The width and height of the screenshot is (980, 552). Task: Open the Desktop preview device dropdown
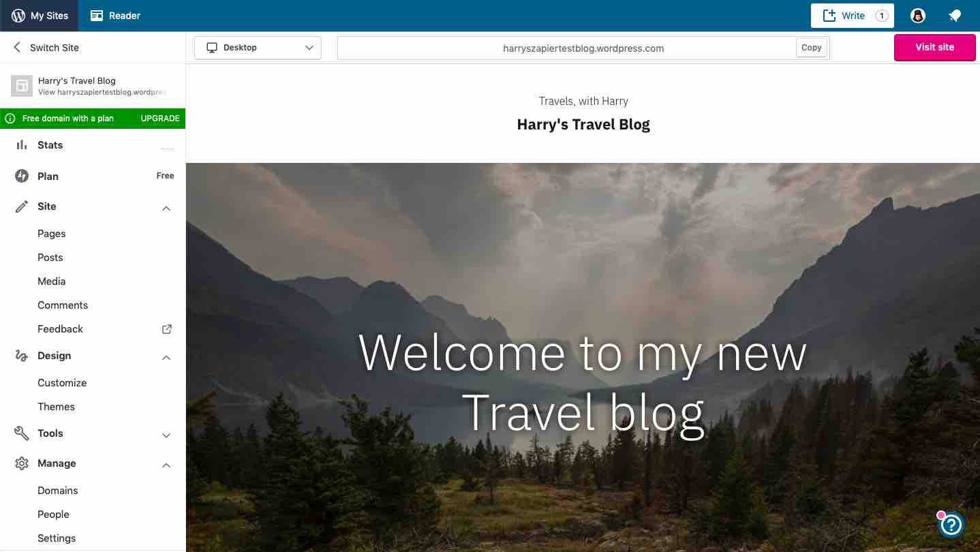click(x=258, y=48)
